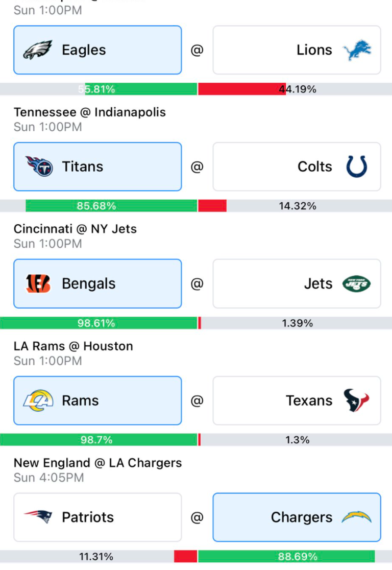Pick Lions to win
The height and width of the screenshot is (570, 392).
tap(297, 50)
